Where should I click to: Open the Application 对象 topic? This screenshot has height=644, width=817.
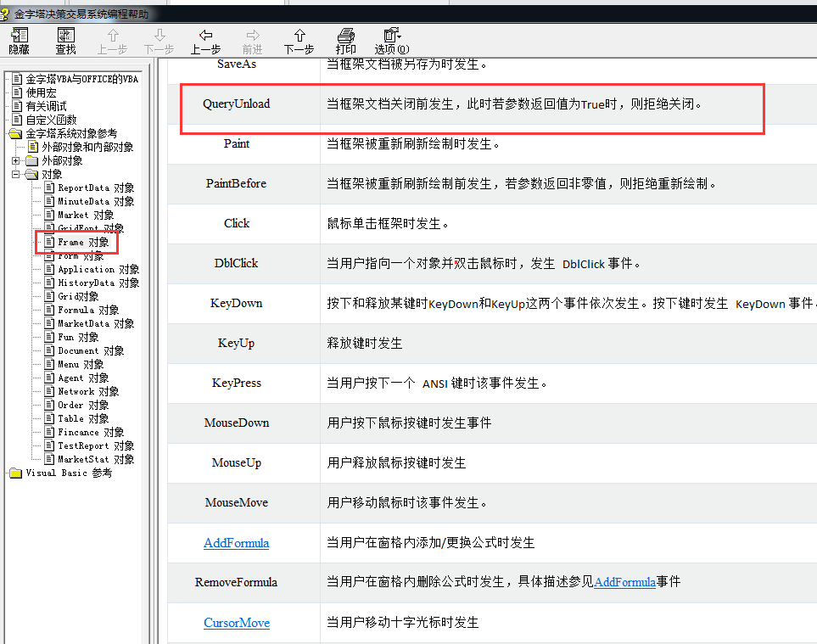pos(98,269)
